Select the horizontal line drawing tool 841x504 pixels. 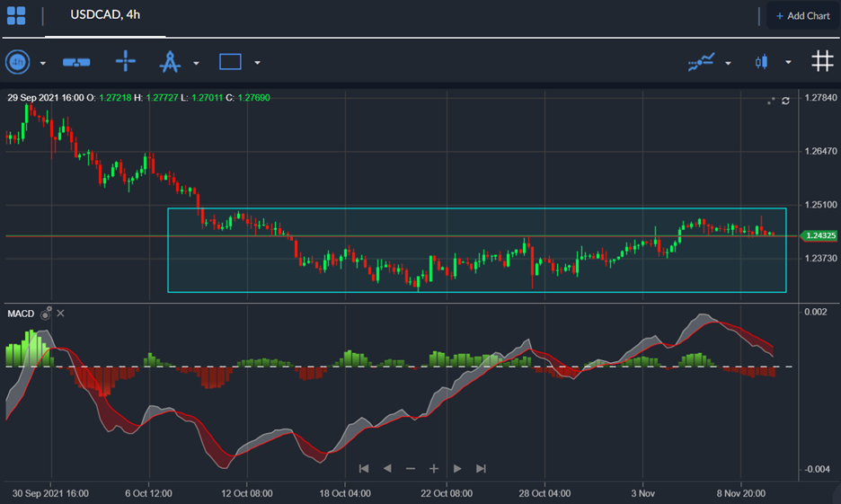click(x=76, y=63)
